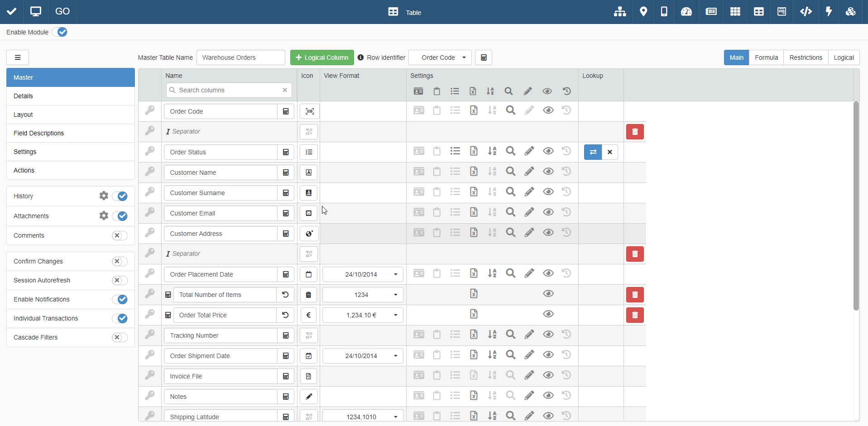Open the code editor icon in top bar

(806, 12)
